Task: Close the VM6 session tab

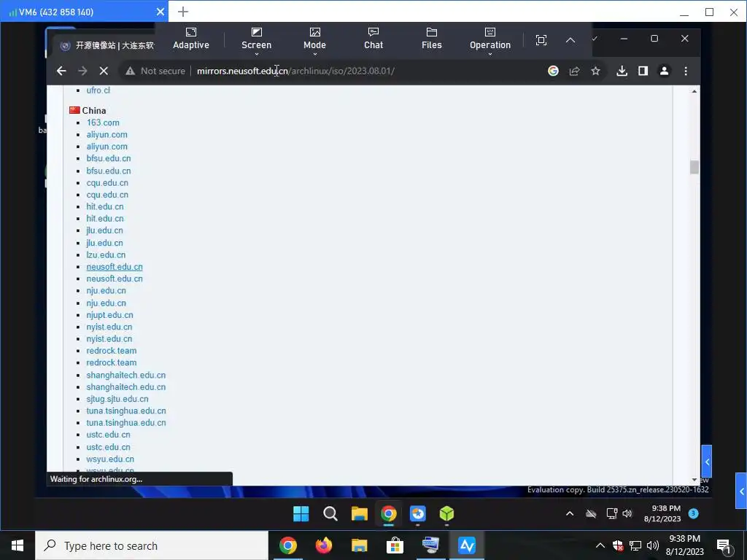Action: [160, 12]
